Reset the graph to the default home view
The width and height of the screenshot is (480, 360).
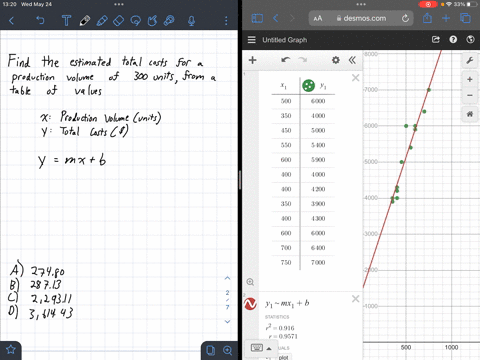pyautogui.click(x=470, y=114)
